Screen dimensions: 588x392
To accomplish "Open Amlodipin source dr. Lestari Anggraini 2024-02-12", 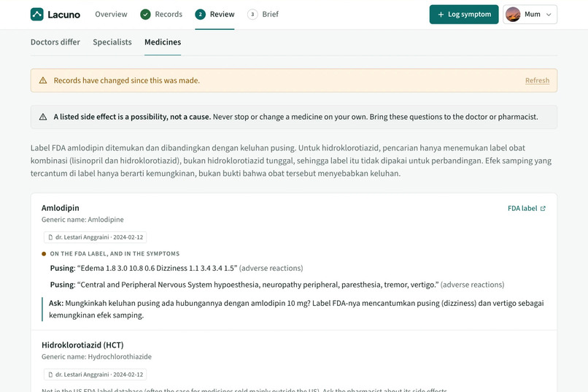I will (96, 237).
